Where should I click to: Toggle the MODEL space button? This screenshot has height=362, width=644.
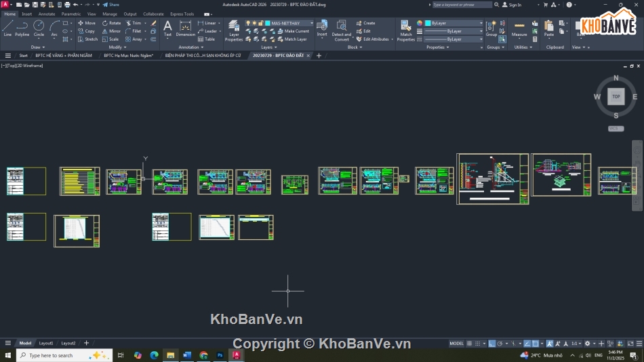pos(456,344)
